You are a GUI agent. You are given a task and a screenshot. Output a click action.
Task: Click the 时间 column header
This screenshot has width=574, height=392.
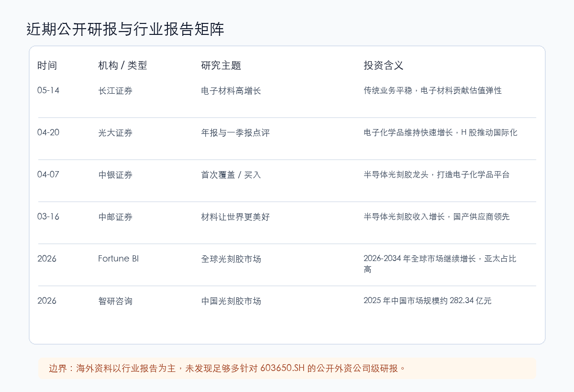pyautogui.click(x=47, y=65)
